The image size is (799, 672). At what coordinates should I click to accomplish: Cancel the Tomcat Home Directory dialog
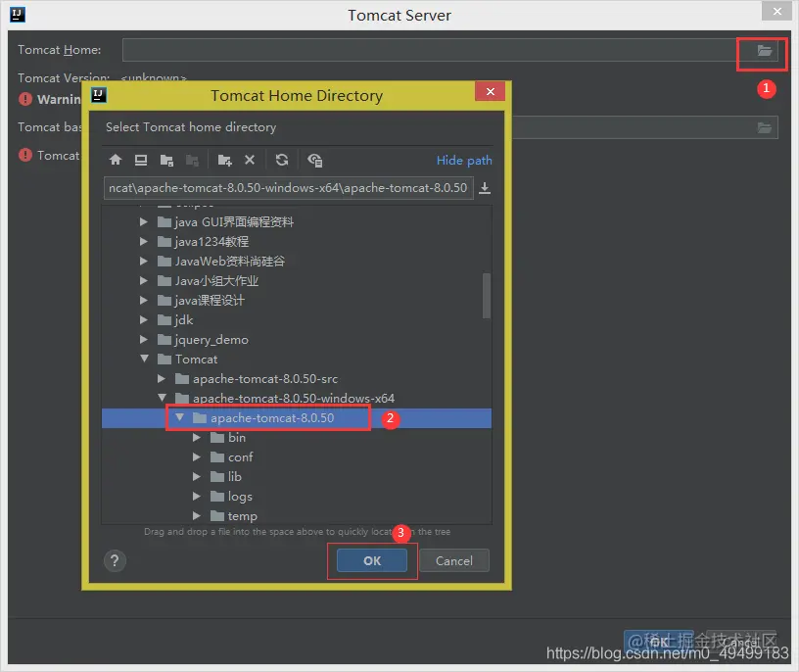[454, 561]
